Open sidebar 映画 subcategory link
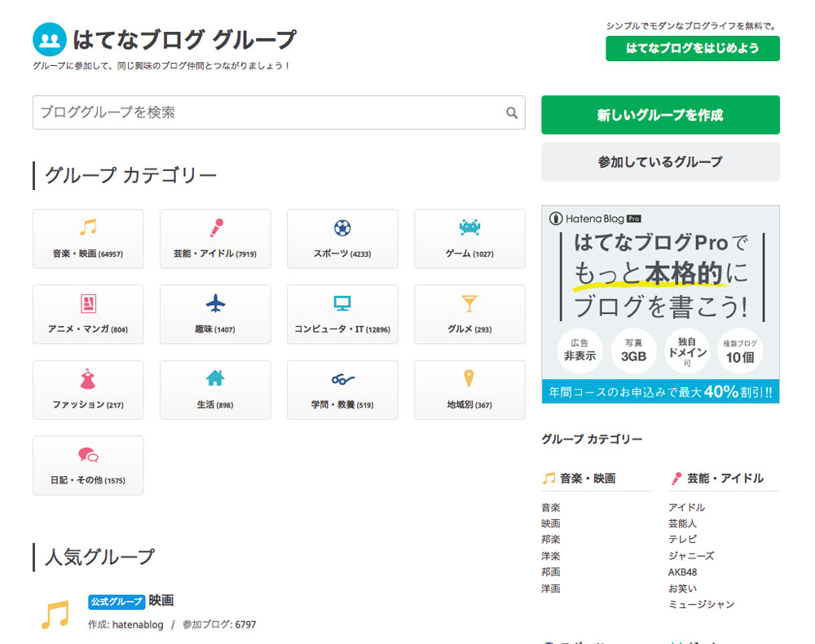Viewport: 815px width, 644px height. (x=550, y=523)
